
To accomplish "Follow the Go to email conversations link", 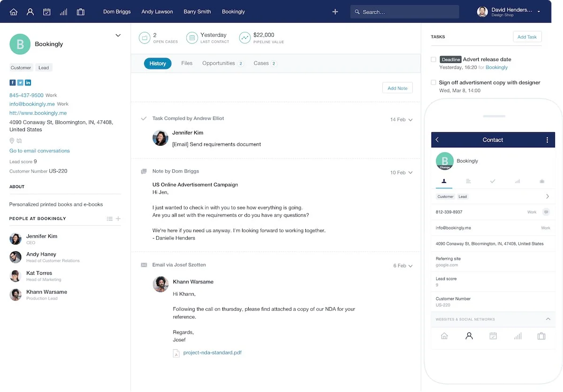I will tap(39, 151).
